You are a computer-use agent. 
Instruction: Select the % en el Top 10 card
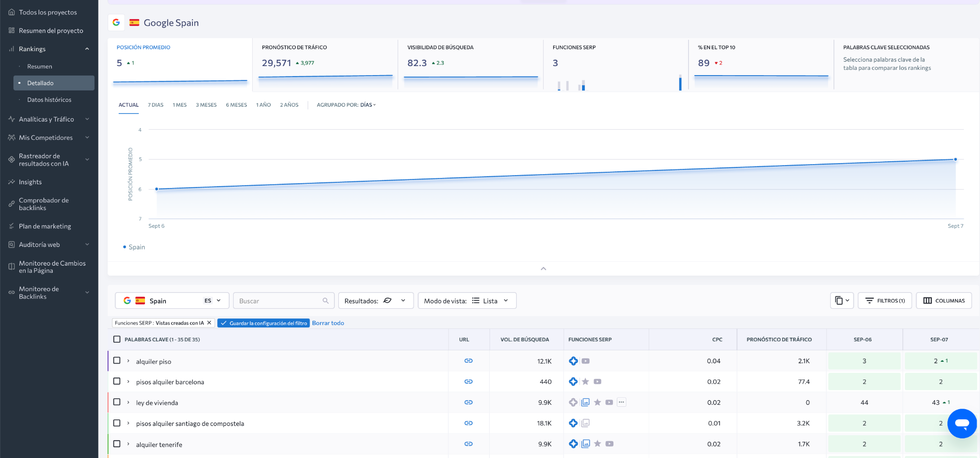[761, 64]
